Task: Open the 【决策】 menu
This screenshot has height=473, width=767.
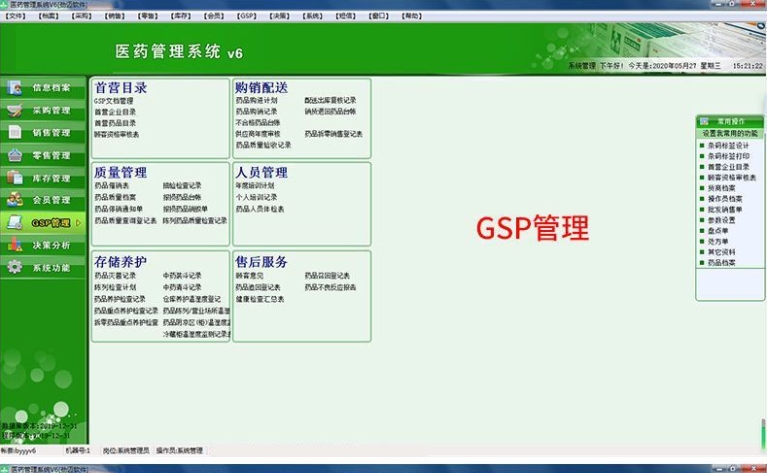Action: (x=280, y=16)
